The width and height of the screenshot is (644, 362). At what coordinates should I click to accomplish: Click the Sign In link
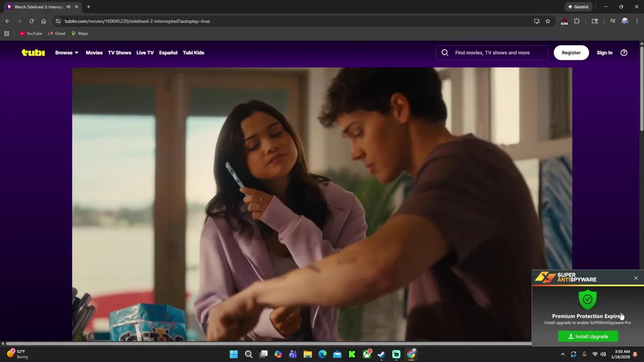tap(604, 52)
